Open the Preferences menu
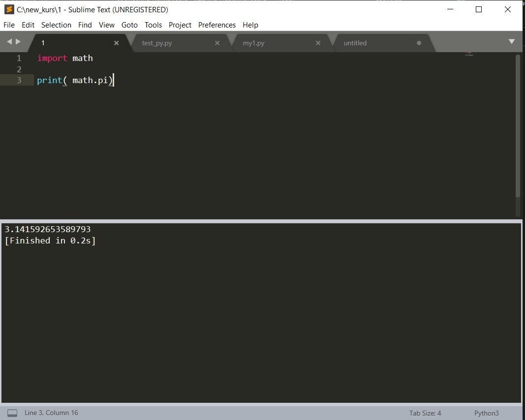Screen dimensions: 525x420 (217, 25)
